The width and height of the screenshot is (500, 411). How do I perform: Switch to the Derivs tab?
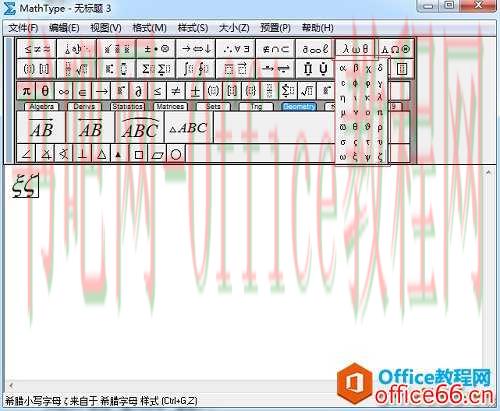coord(84,106)
